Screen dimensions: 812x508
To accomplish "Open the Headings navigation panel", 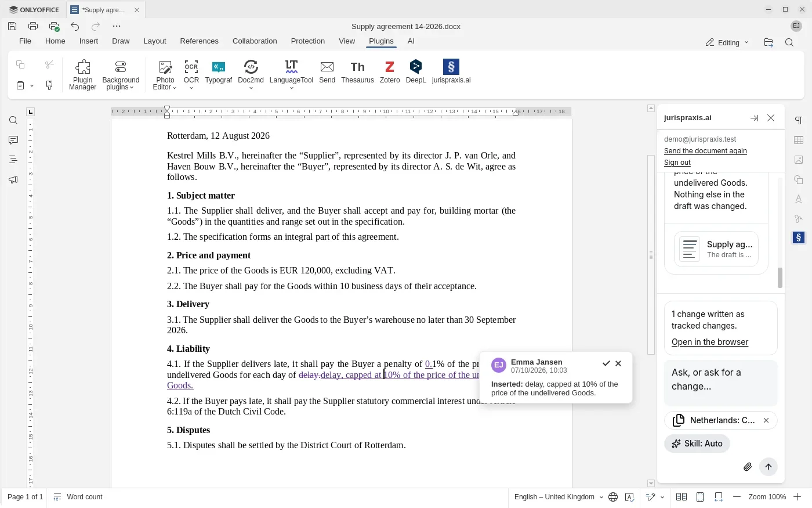I will click(x=13, y=160).
